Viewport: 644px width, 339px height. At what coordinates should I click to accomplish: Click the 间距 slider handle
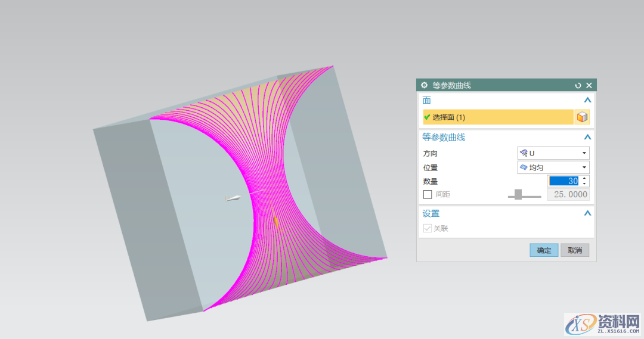pos(518,194)
